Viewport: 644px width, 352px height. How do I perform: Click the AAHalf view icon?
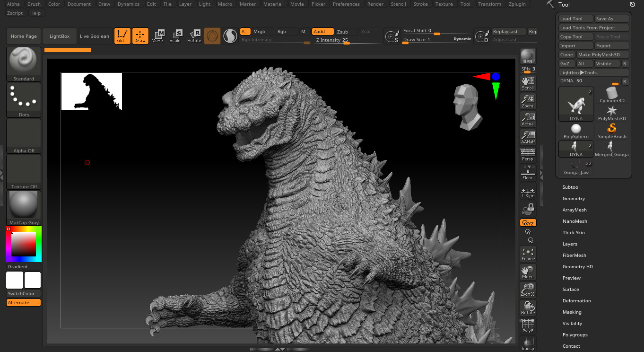click(x=528, y=137)
